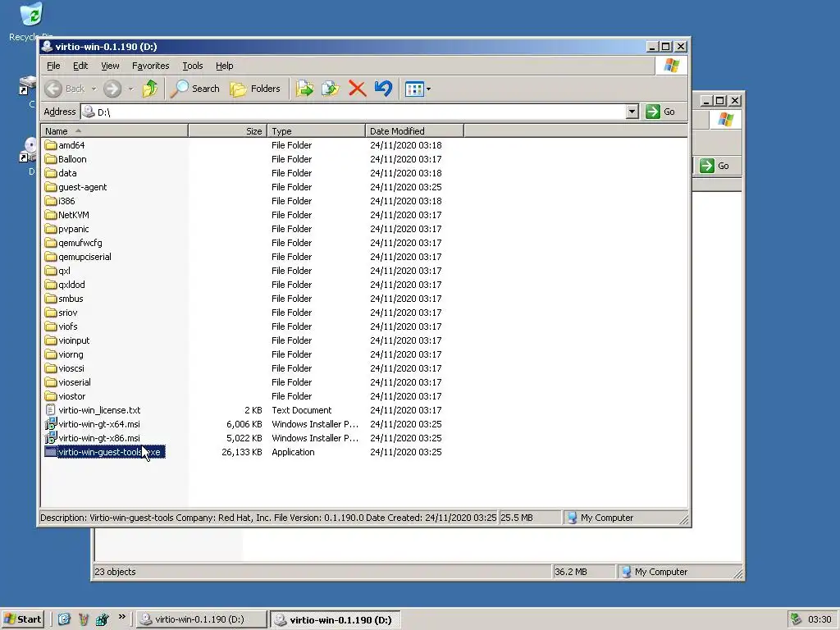Viewport: 840px width, 630px height.
Task: Click the red Delete icon
Action: 357,89
